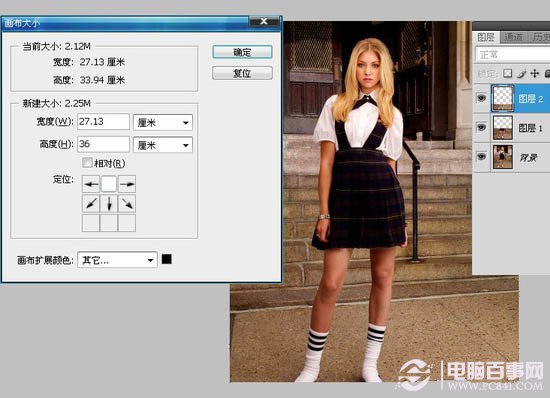Screen dimensions: 550x398
Task: Select the down arrow anchor cell
Action: click(109, 203)
